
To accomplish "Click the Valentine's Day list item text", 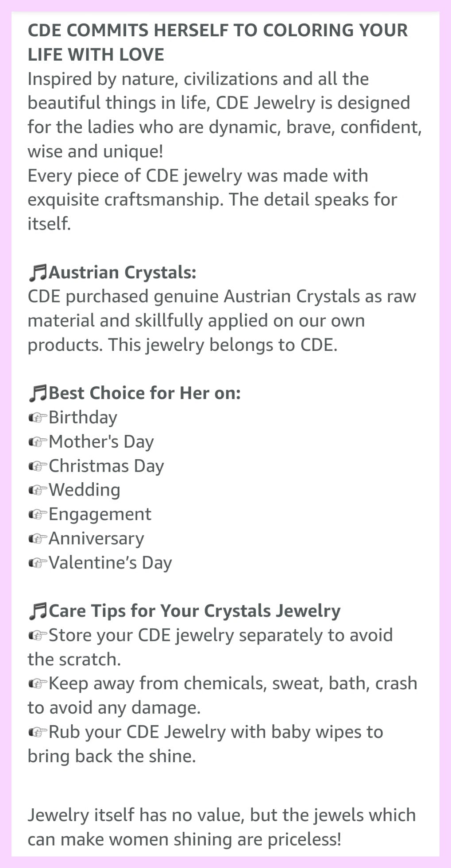I will [110, 563].
